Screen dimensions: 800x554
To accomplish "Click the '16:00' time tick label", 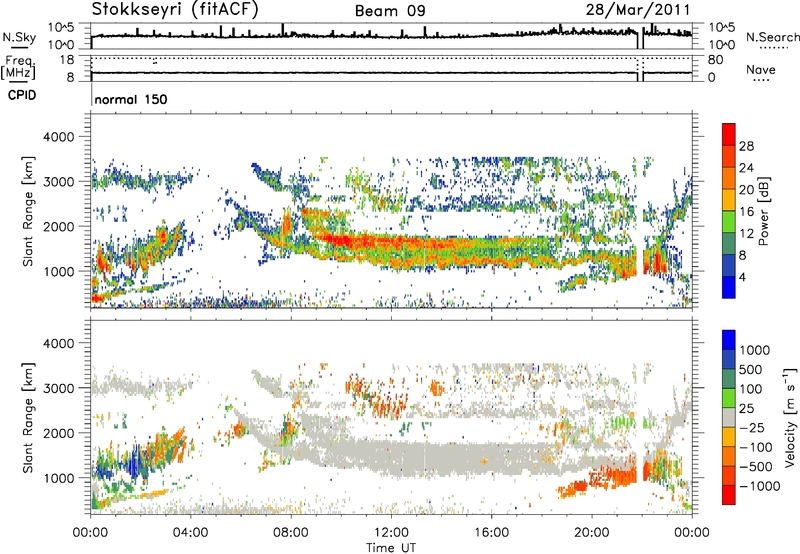I will point(491,533).
